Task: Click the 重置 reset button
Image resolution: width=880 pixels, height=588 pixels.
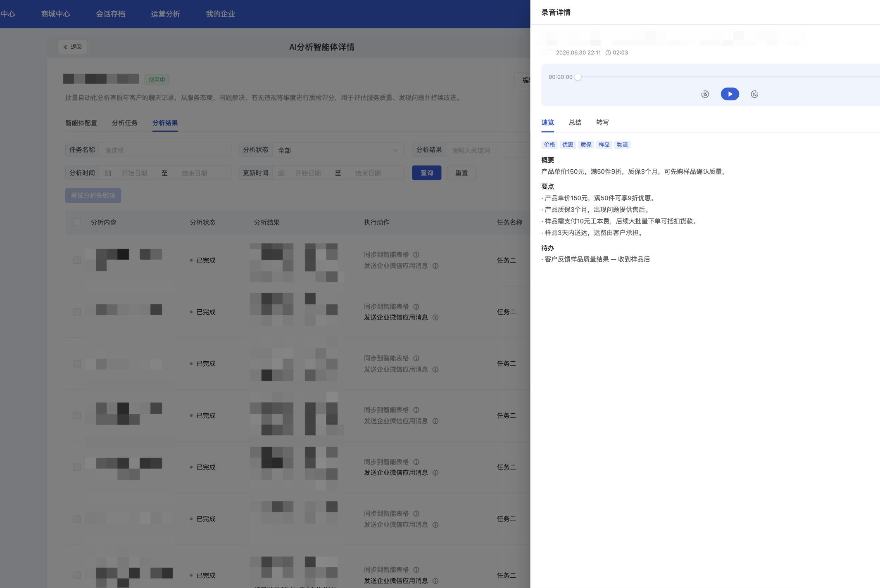Action: point(461,173)
